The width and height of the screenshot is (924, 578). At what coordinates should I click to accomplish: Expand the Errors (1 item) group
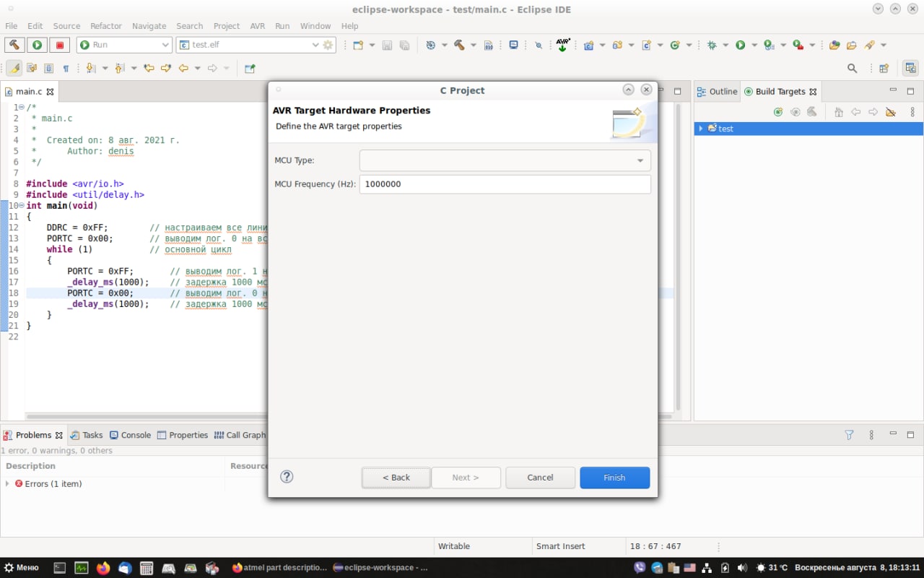[x=7, y=483]
